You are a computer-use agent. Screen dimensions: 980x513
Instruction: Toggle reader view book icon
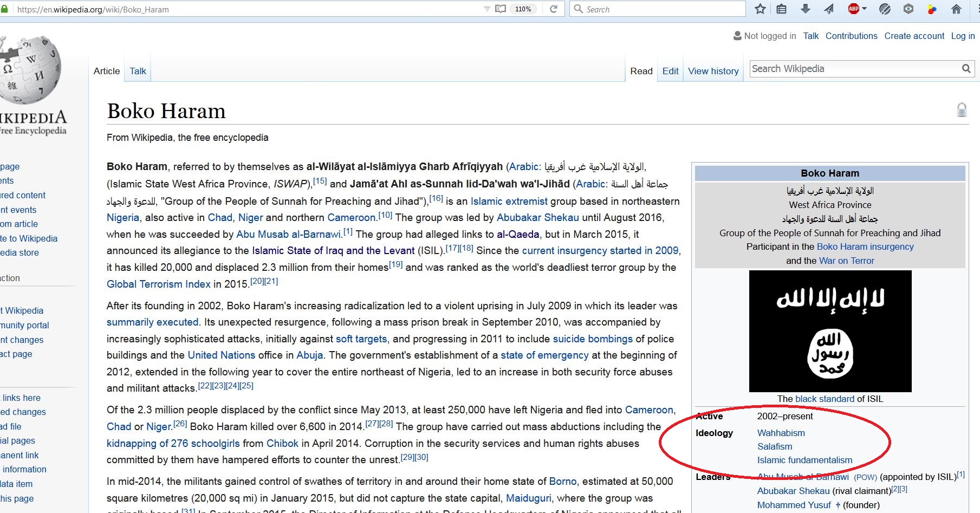point(501,9)
